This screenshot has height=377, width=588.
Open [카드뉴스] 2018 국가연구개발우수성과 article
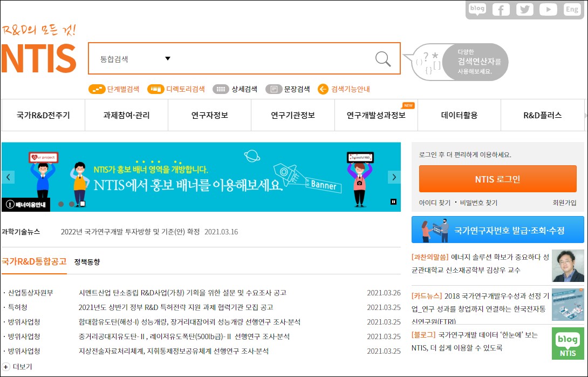480,308
